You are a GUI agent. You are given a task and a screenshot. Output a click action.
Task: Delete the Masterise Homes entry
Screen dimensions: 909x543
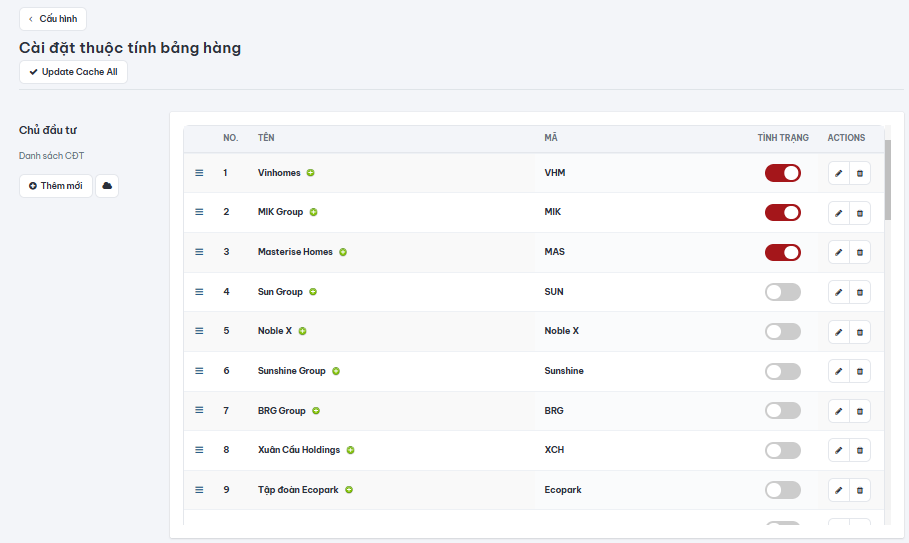click(860, 252)
